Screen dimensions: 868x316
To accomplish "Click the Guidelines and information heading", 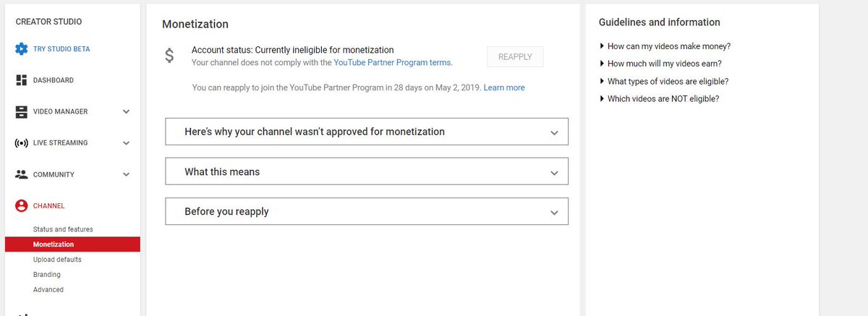I will click(660, 22).
